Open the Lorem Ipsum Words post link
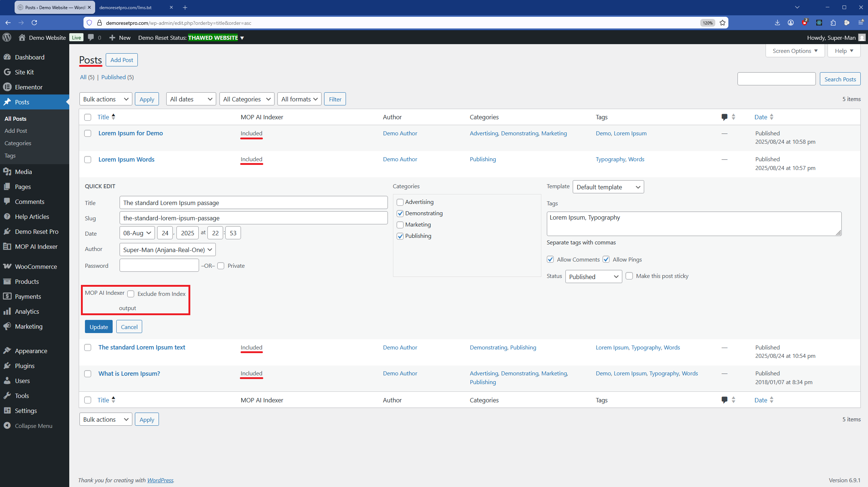Screen dimensions: 868x487 coord(126,159)
